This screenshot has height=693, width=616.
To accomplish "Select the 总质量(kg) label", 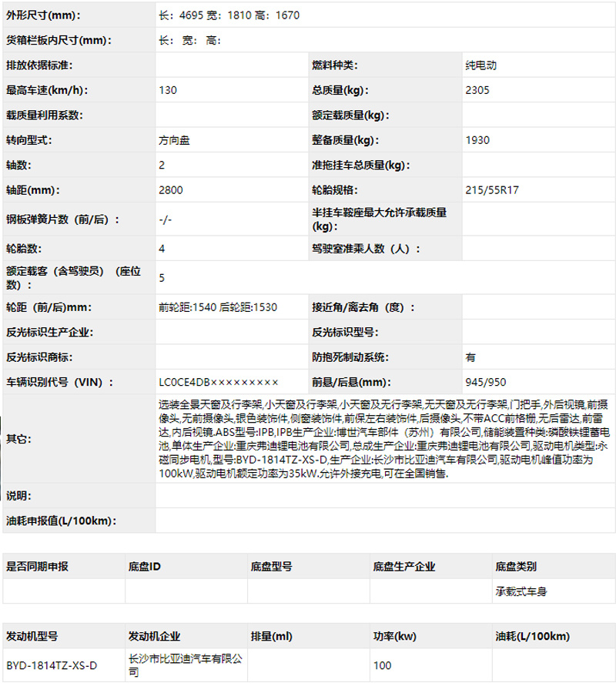I will pos(340,90).
